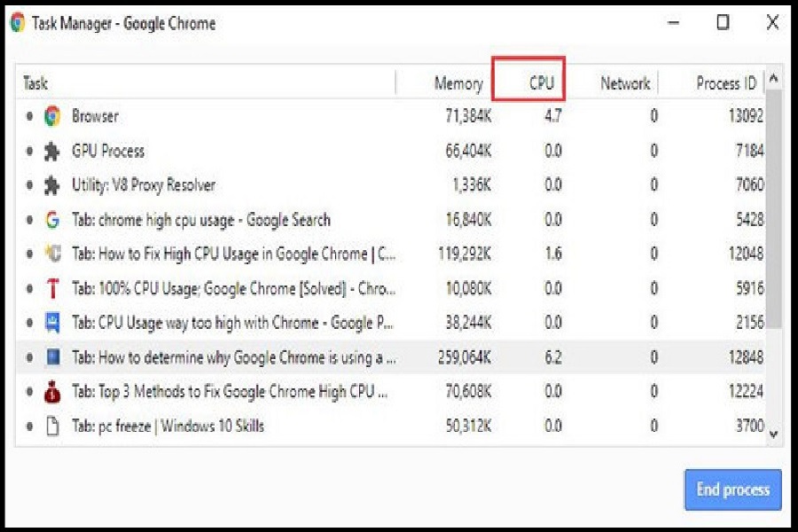Select the How to determine why Google Chrome row
The image size is (798, 532).
click(234, 357)
